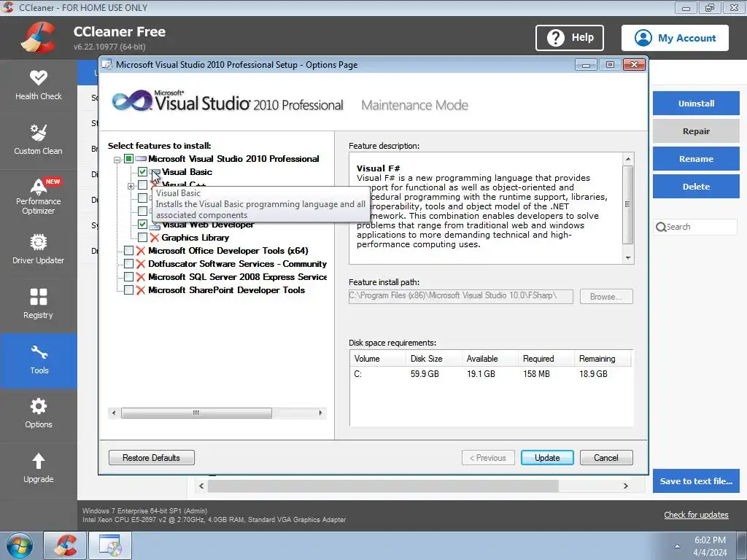Open the Check for updates link
Screen dimensions: 747x560
pos(696,515)
